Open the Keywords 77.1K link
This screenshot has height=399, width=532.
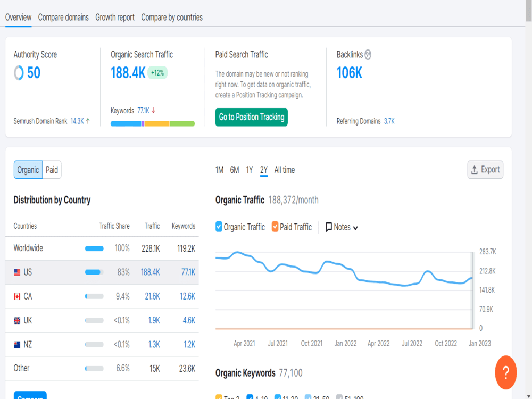(143, 111)
